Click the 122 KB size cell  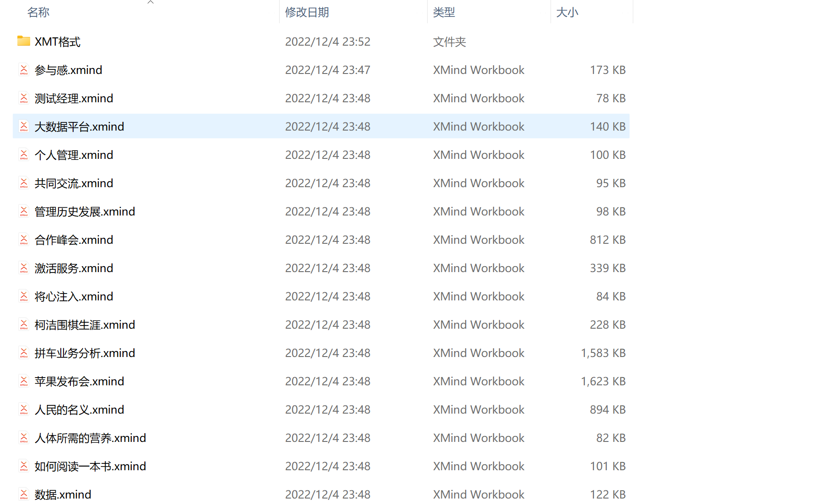pyautogui.click(x=608, y=494)
